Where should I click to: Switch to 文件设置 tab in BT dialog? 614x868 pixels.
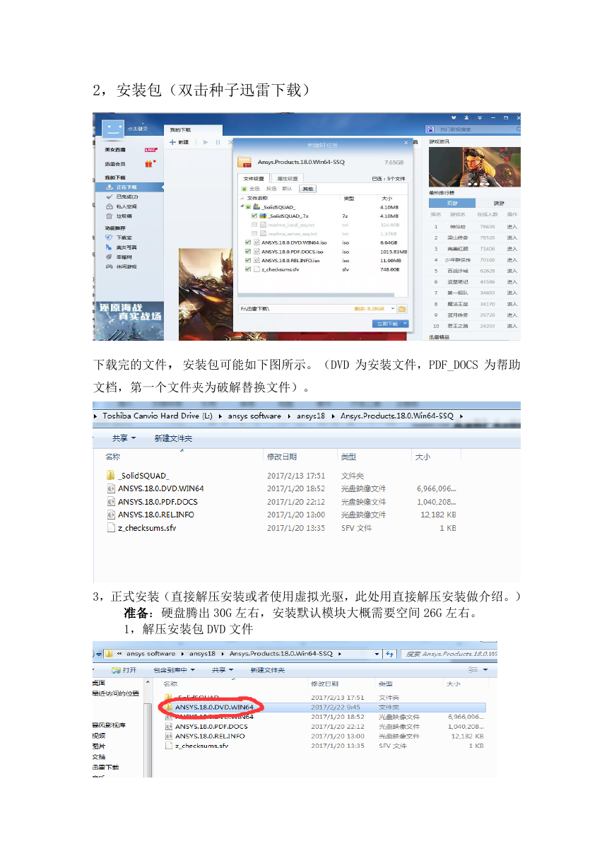254,178
